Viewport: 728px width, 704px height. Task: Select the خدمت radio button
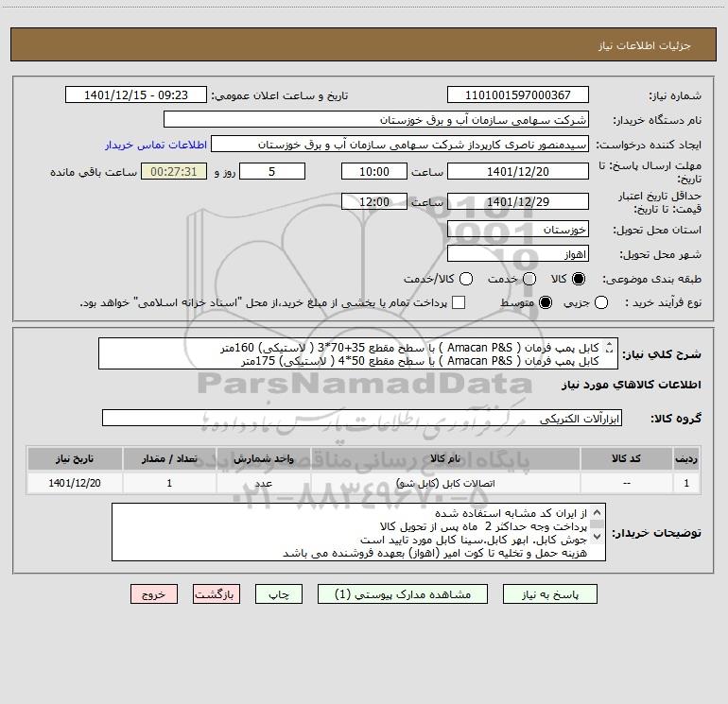click(529, 279)
